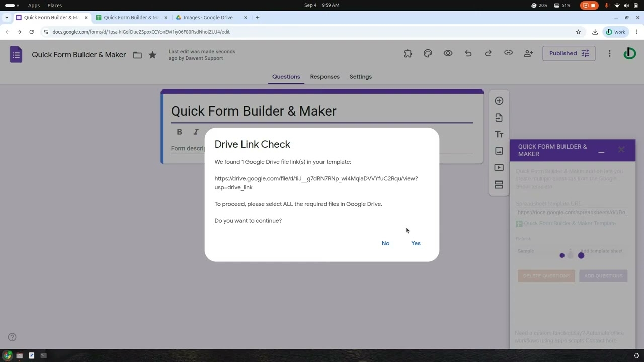Open the customize theme palette icon
The height and width of the screenshot is (362, 644).
[x=428, y=53]
